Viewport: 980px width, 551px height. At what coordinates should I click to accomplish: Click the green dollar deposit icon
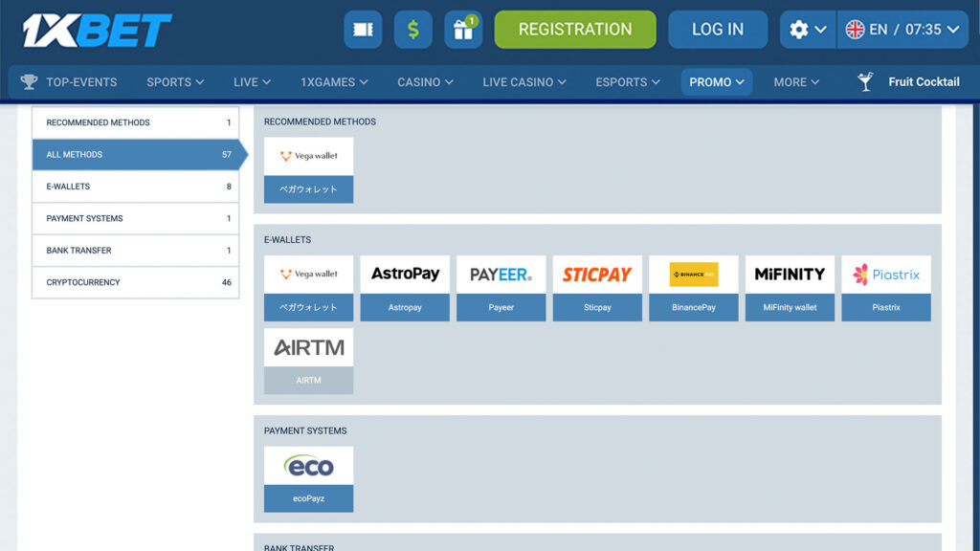[412, 30]
